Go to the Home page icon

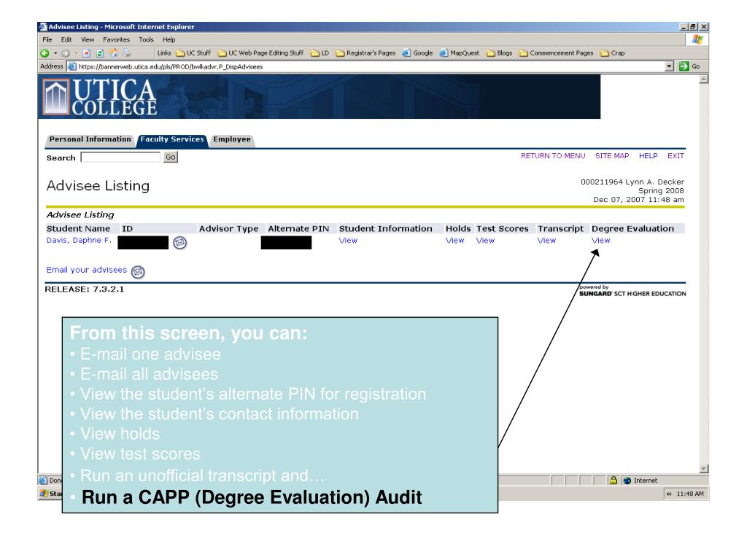pyautogui.click(x=114, y=53)
